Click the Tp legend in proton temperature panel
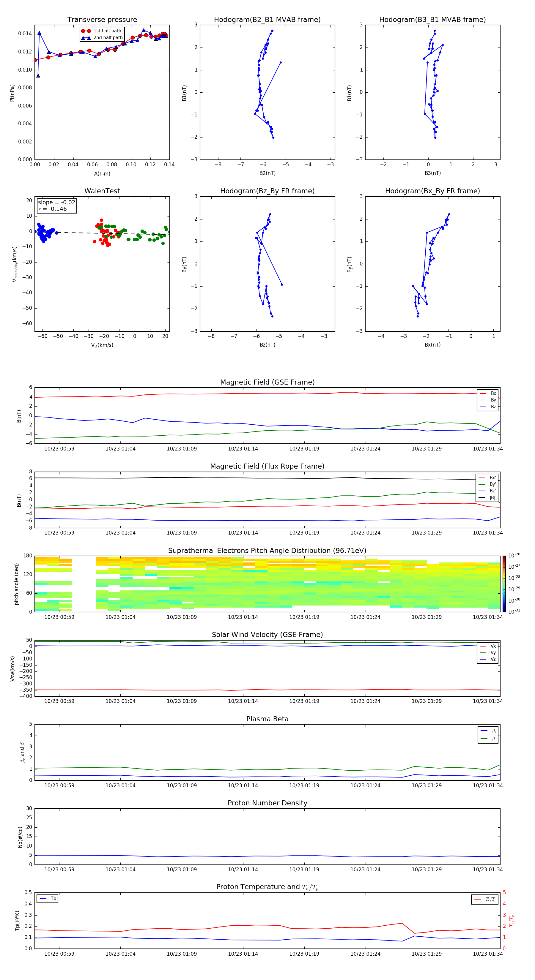 pyautogui.click(x=48, y=899)
